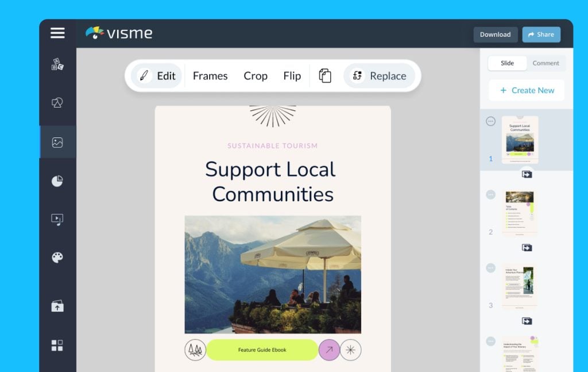Select the Graphics/Shapes icon in the sidebar
This screenshot has width=588, height=372.
tap(57, 103)
